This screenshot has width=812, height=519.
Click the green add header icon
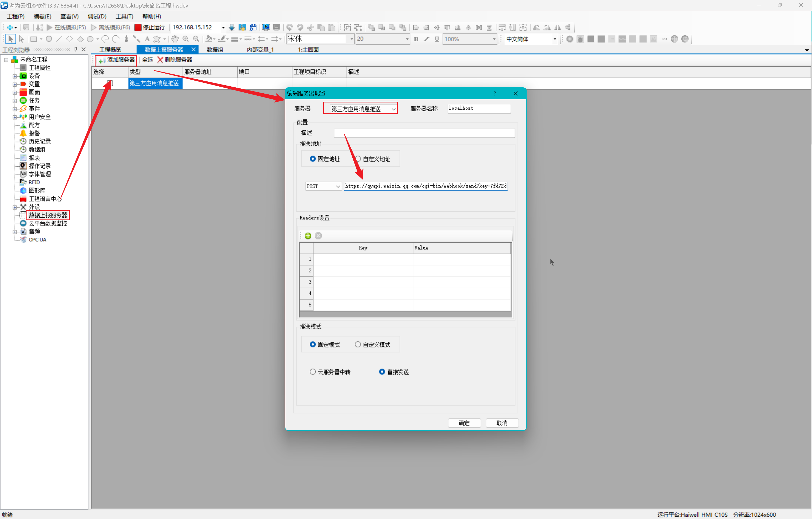pos(308,236)
